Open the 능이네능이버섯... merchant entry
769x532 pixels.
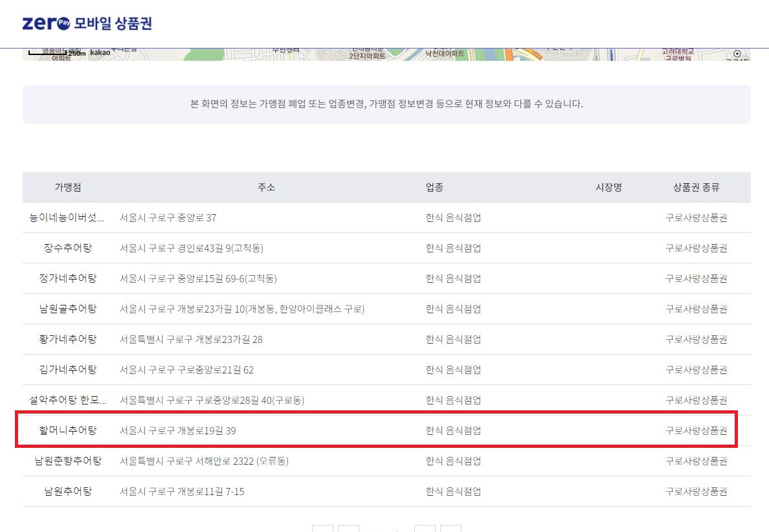(67, 217)
